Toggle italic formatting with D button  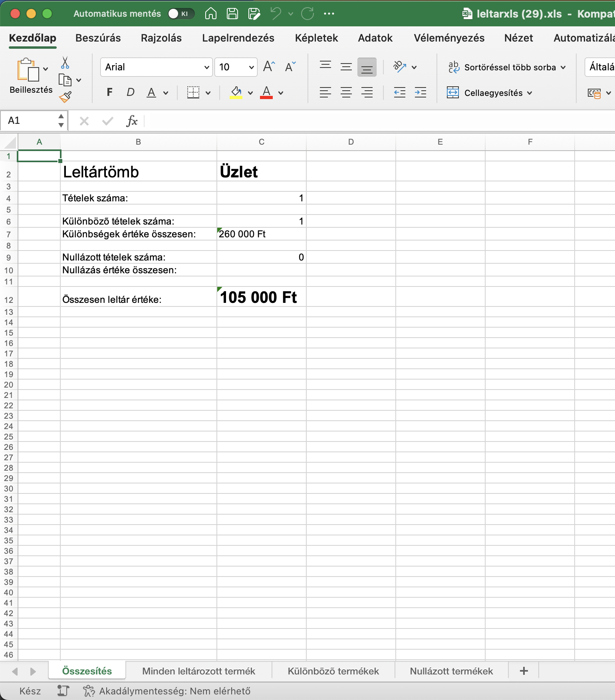130,93
